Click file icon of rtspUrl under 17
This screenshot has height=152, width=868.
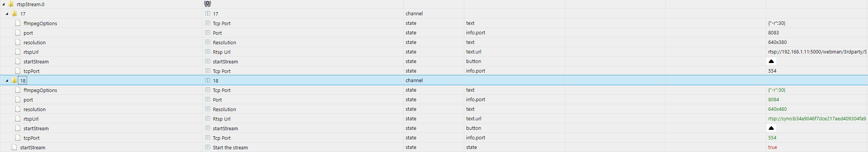18,52
